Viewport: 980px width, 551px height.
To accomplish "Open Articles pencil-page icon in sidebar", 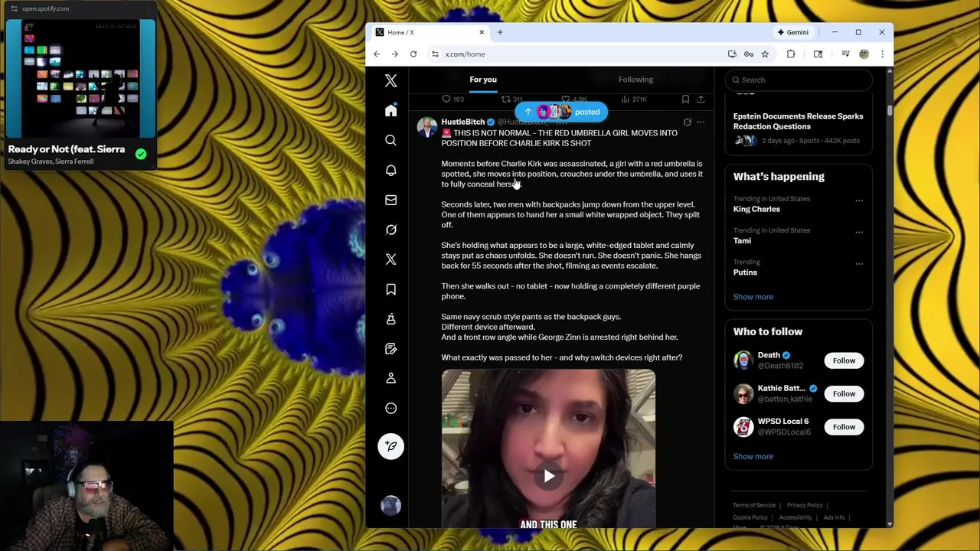I will click(390, 349).
